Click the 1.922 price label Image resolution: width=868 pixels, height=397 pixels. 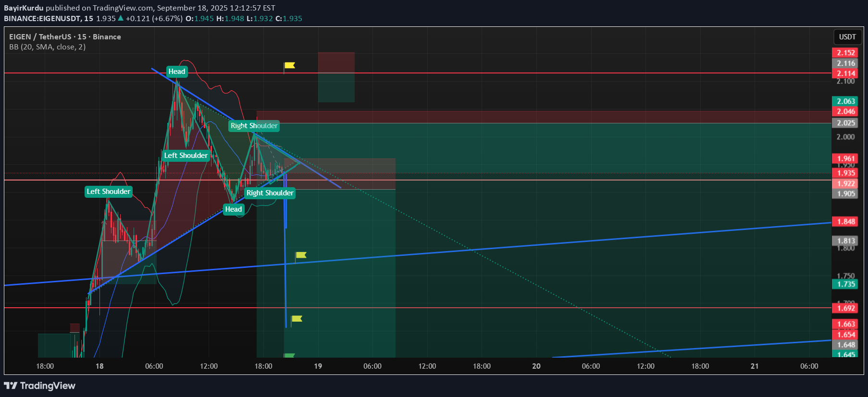coord(845,183)
